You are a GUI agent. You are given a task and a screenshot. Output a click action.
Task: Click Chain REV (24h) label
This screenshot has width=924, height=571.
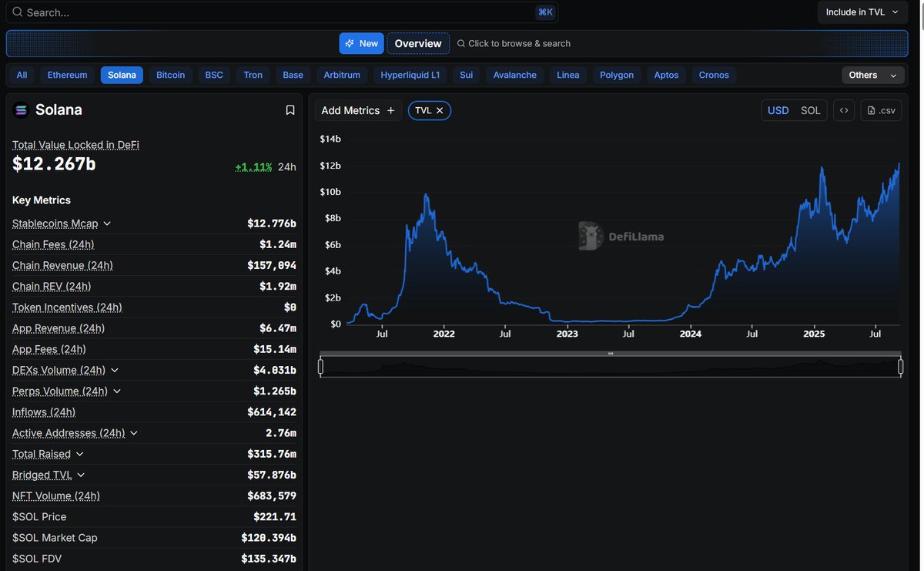pyautogui.click(x=52, y=286)
